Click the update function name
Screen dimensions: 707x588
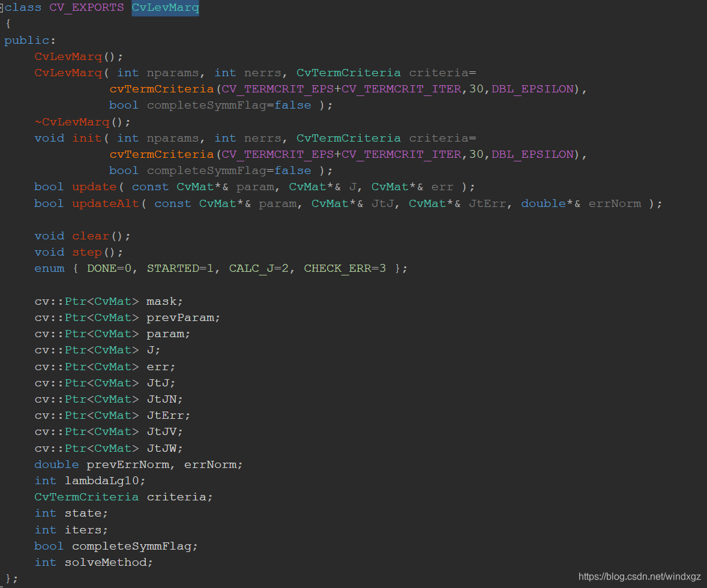(x=94, y=187)
